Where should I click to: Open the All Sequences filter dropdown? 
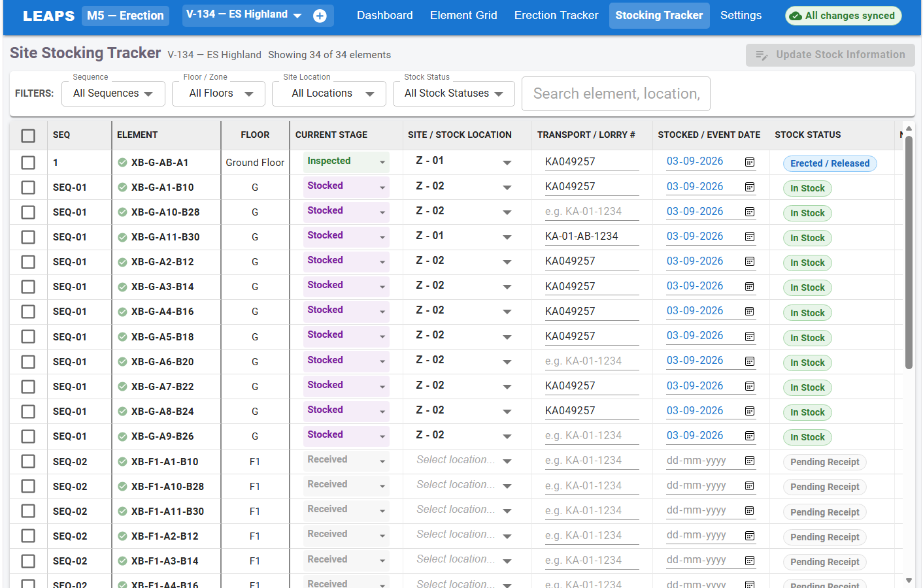(112, 93)
